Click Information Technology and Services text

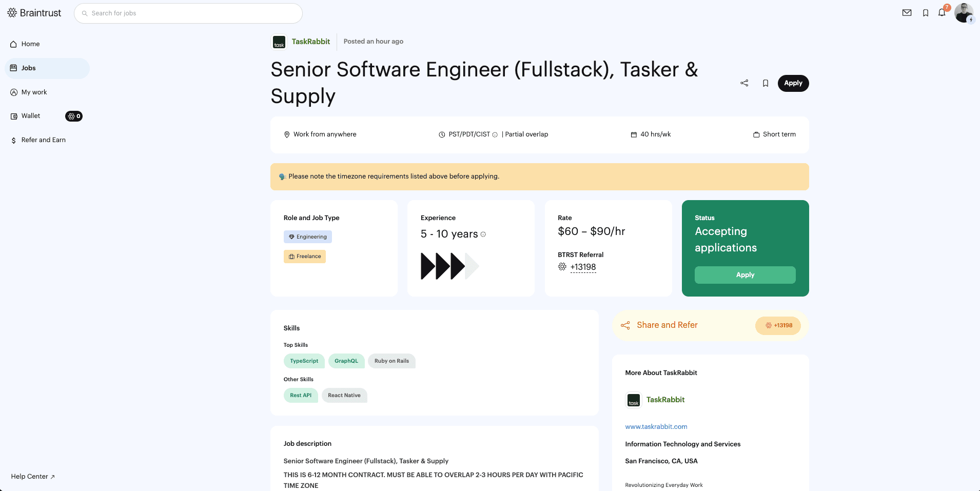click(683, 444)
